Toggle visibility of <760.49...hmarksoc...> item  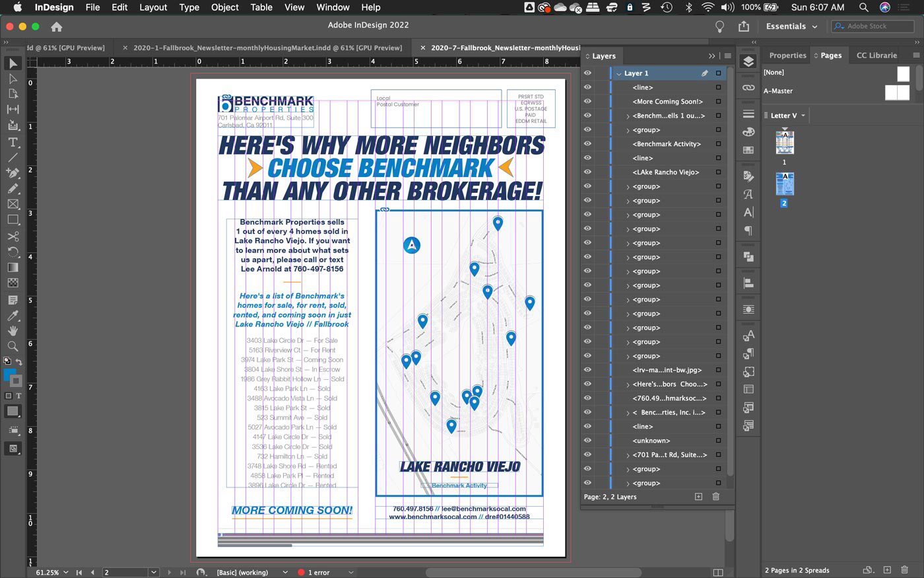(587, 398)
